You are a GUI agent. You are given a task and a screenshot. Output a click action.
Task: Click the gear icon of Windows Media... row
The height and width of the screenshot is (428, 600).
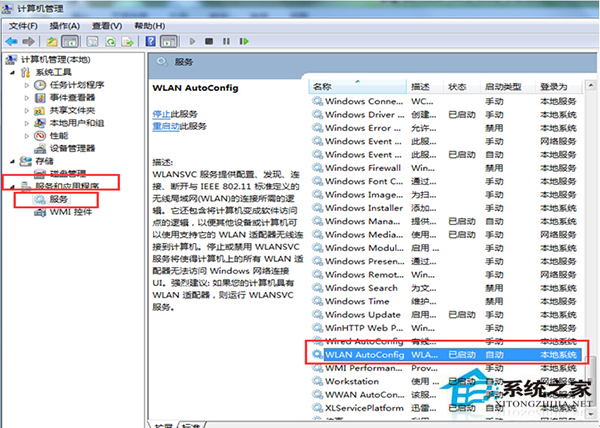pyautogui.click(x=317, y=234)
